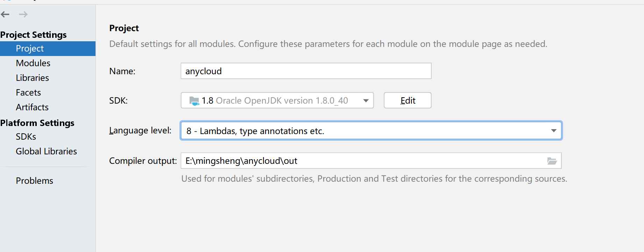
Task: Go to Libraries settings
Action: (33, 78)
